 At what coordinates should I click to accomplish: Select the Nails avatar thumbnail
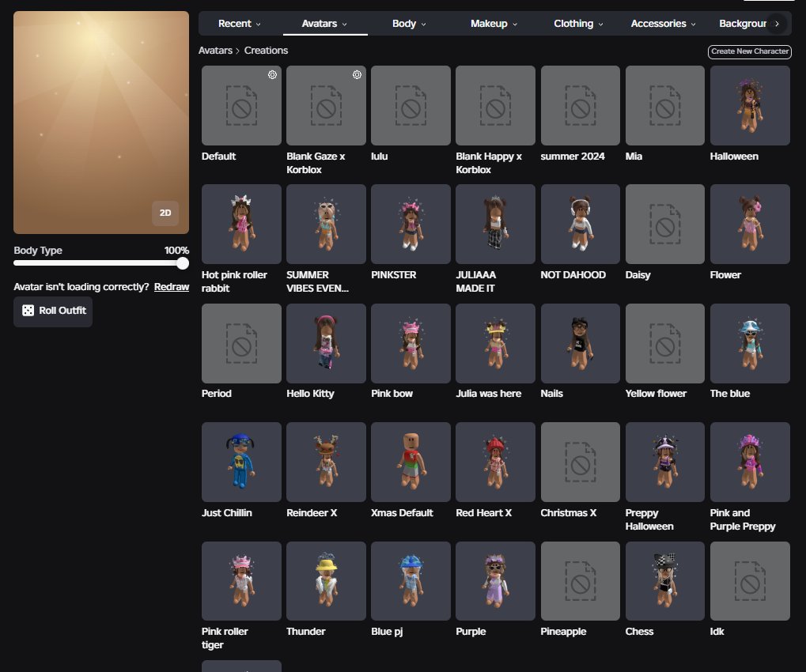[581, 343]
